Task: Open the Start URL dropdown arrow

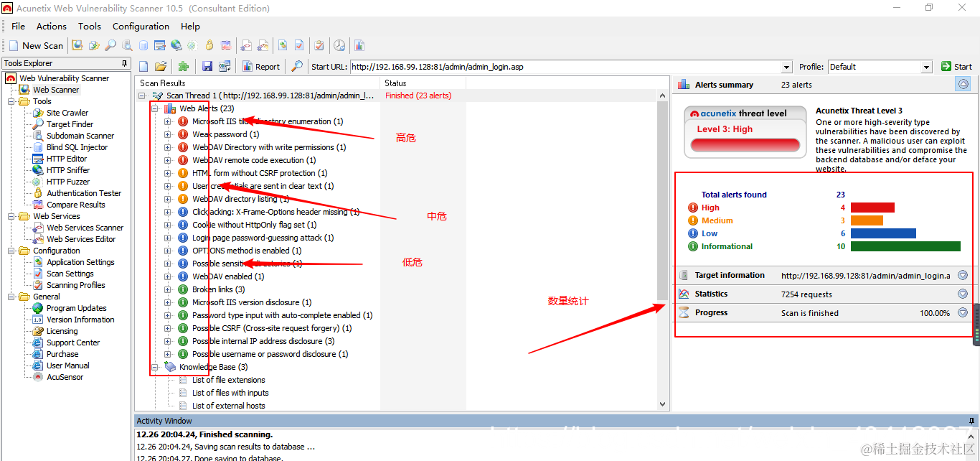Action: click(787, 67)
